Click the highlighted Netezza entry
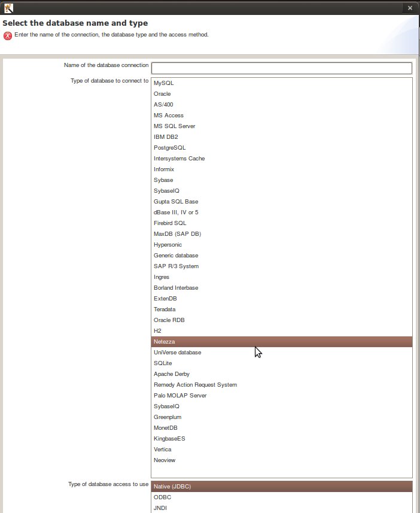 click(282, 342)
